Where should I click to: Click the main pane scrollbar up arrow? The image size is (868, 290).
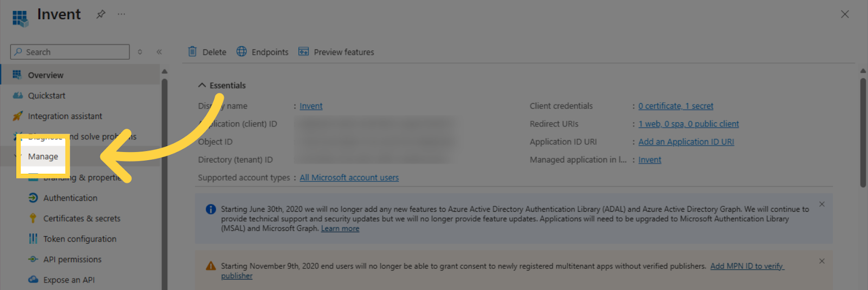[x=863, y=71]
